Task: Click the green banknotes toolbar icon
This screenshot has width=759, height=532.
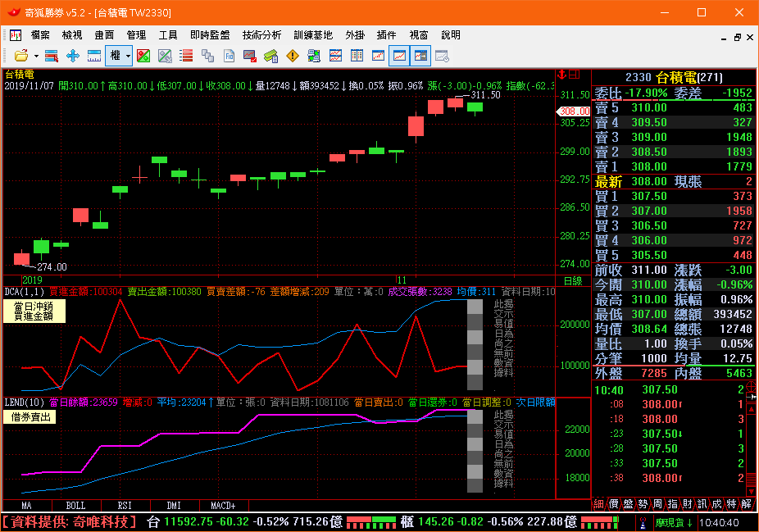Action: pos(271,56)
